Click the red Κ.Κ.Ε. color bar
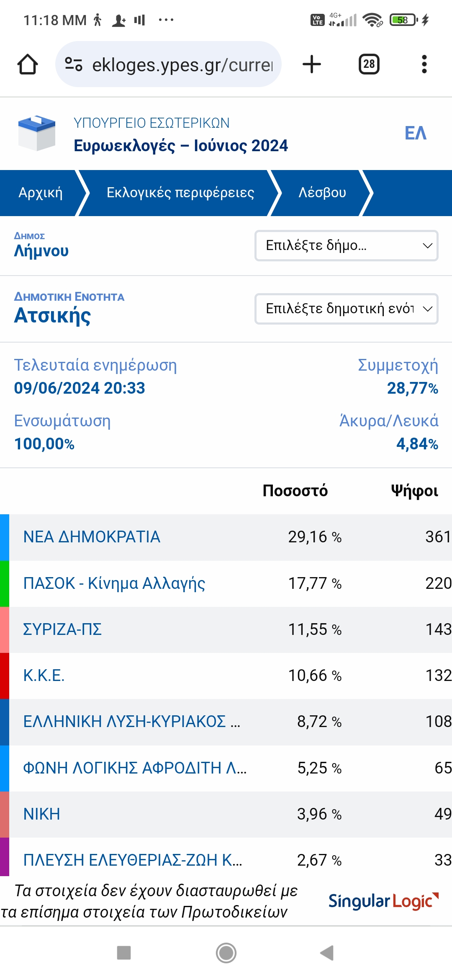The image size is (452, 980). click(x=5, y=676)
